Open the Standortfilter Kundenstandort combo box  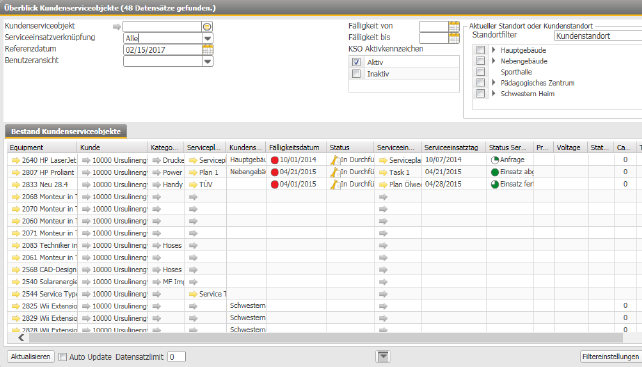[x=598, y=36]
